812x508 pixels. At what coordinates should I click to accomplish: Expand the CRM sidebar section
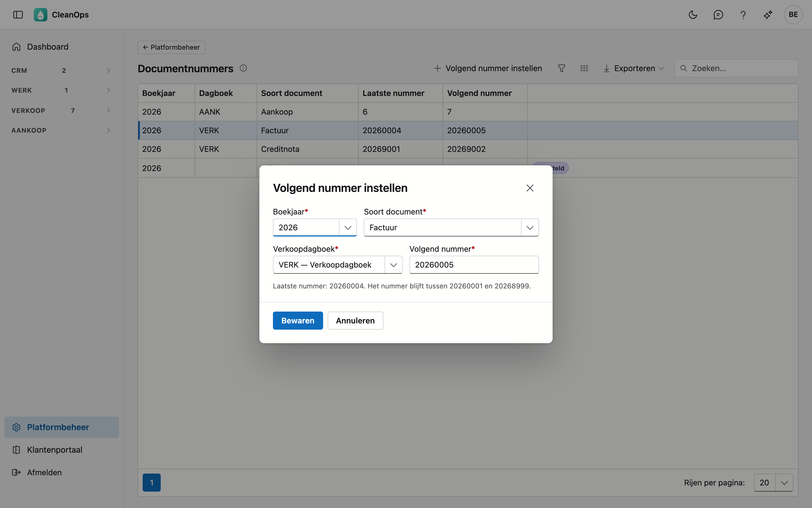point(62,70)
